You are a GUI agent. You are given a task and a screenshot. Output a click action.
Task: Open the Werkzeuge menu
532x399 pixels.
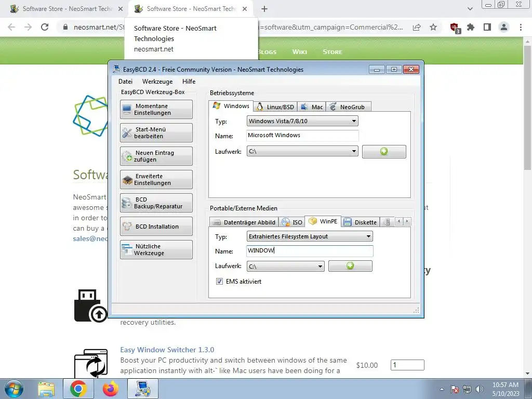click(157, 82)
